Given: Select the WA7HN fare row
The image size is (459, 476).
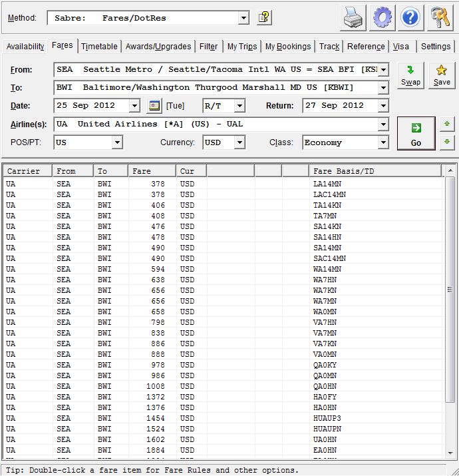Looking at the screenshot, I should 223,280.
